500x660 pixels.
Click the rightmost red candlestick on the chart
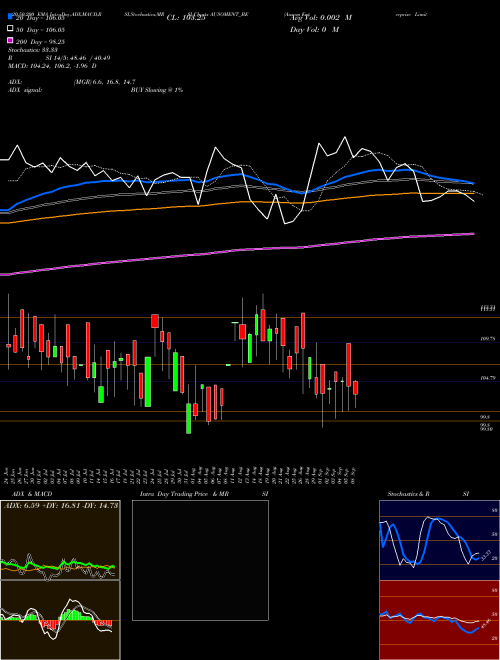[x=356, y=388]
